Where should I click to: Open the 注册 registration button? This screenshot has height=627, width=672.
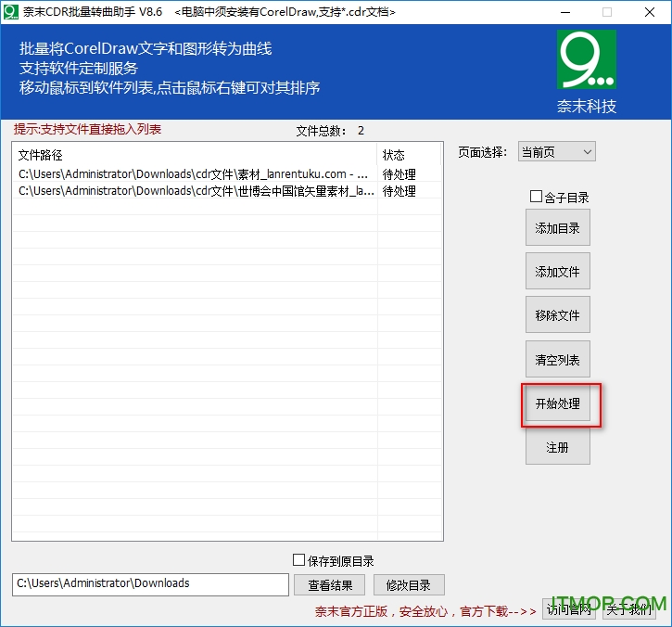coord(557,448)
